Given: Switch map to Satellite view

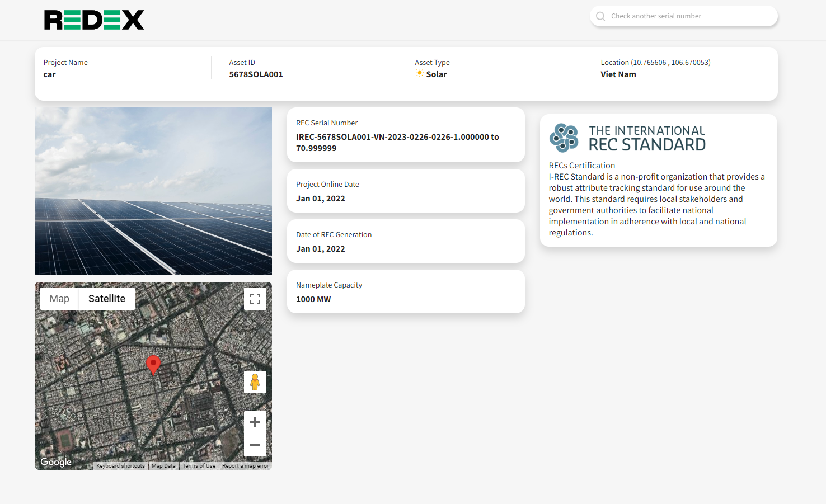Looking at the screenshot, I should pos(106,299).
